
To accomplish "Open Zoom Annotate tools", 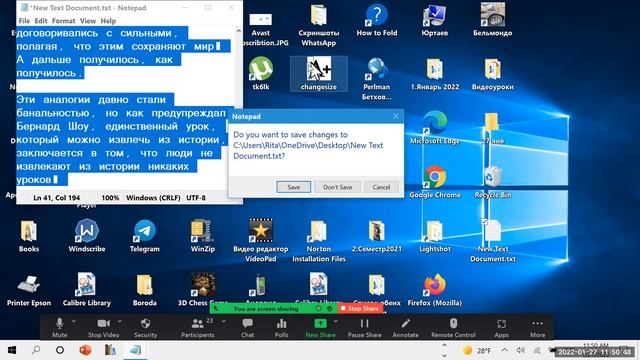I will [405, 327].
